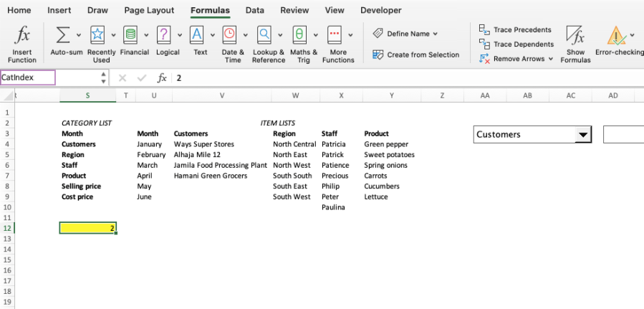The image size is (644, 309).
Task: Expand the Customers combo box dropdown
Action: [x=583, y=134]
